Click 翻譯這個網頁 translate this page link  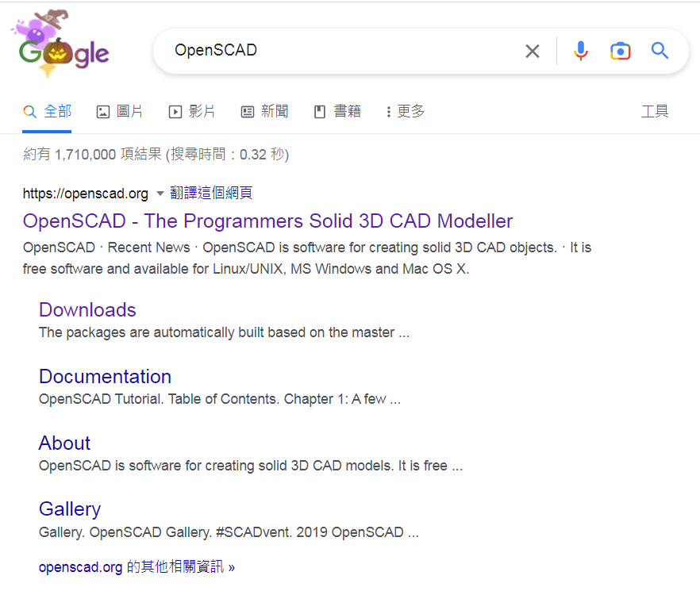211,193
